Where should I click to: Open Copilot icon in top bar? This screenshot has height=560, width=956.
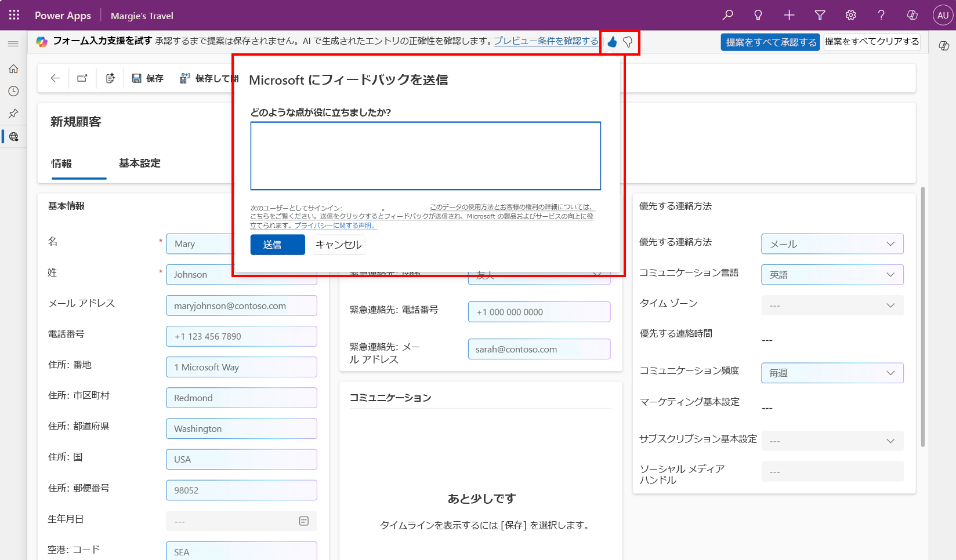pyautogui.click(x=912, y=15)
